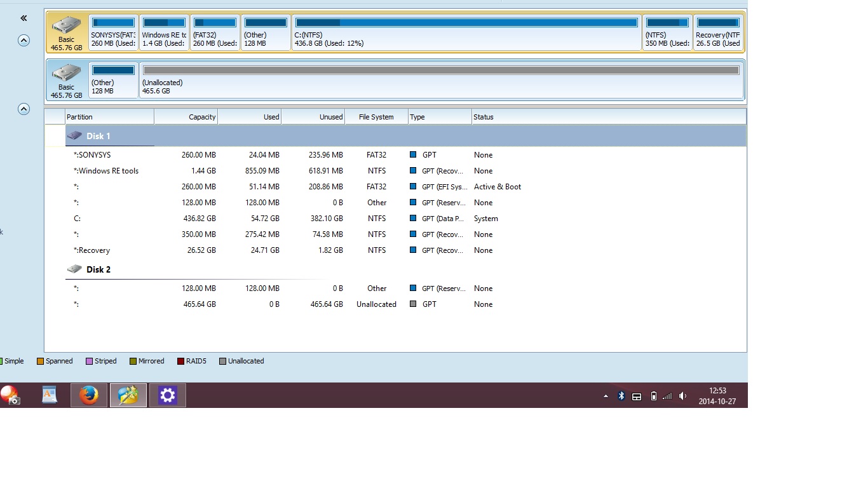Click the keyboard tray icon
868x488 pixels.
[637, 396]
